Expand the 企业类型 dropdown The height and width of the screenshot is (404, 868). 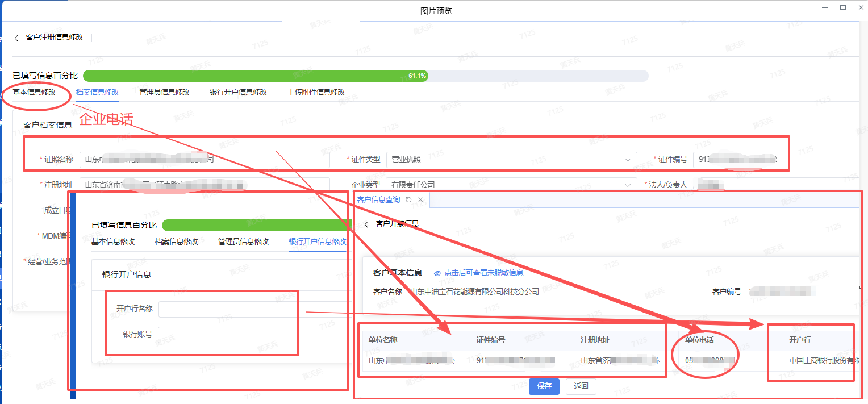(x=628, y=185)
